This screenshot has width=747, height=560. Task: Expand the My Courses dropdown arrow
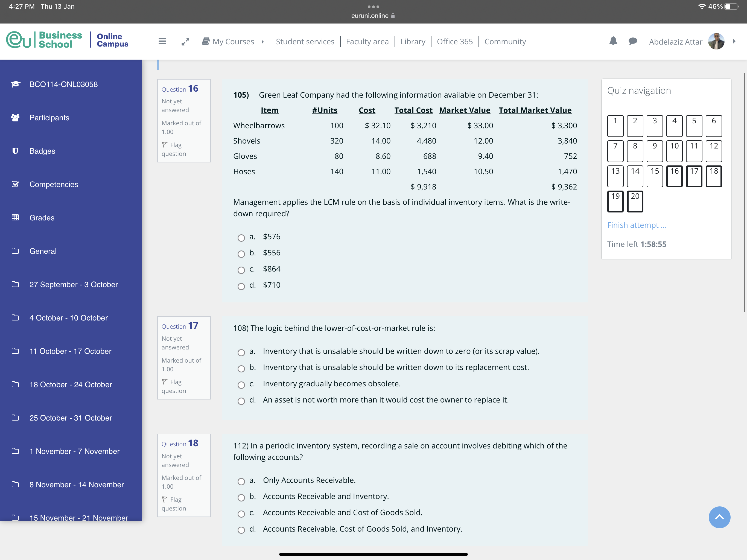262,42
